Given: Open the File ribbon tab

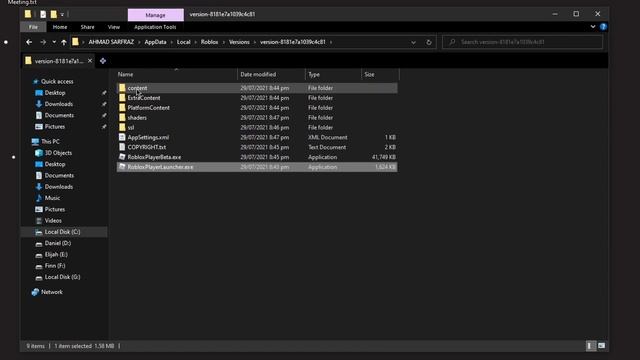Looking at the screenshot, I should click(33, 27).
